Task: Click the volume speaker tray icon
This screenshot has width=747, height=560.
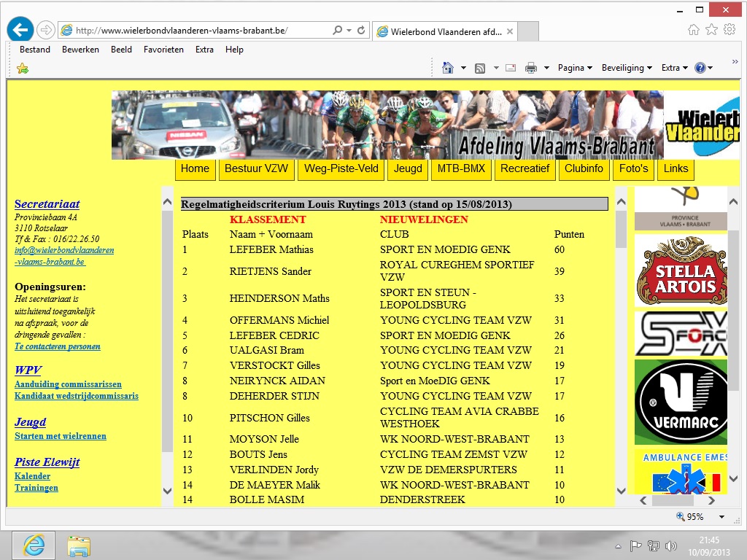Action: point(671,545)
